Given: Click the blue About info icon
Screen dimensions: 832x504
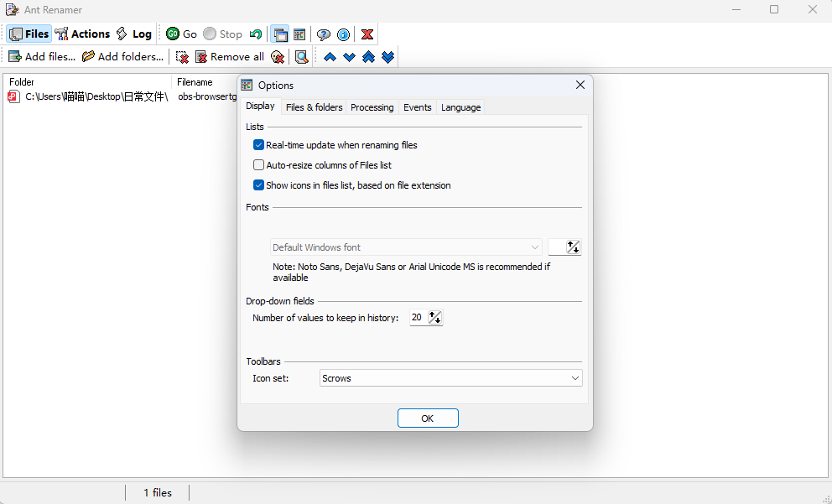Looking at the screenshot, I should pyautogui.click(x=343, y=34).
